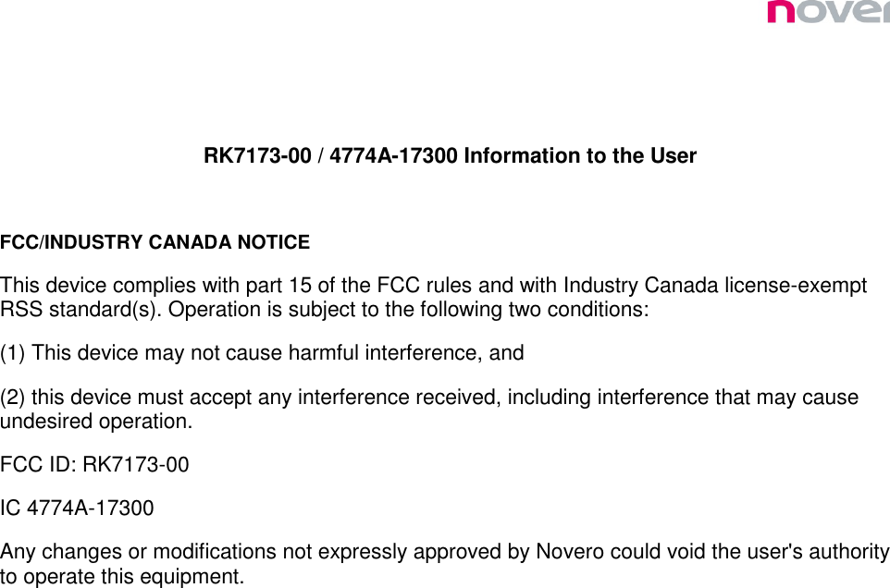
Task: Click the sentence starting 'This device complies with part 15'
Action: [x=434, y=297]
